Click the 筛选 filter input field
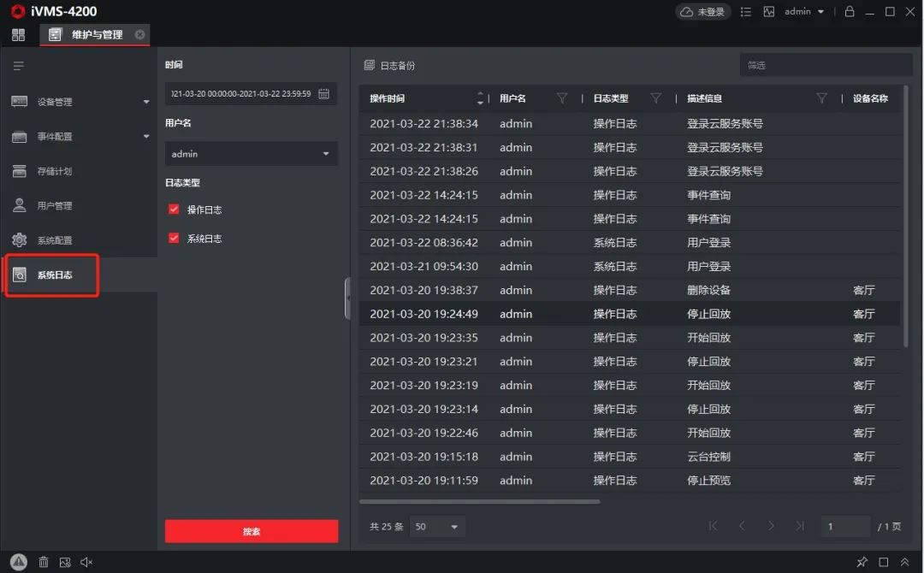 tap(825, 65)
